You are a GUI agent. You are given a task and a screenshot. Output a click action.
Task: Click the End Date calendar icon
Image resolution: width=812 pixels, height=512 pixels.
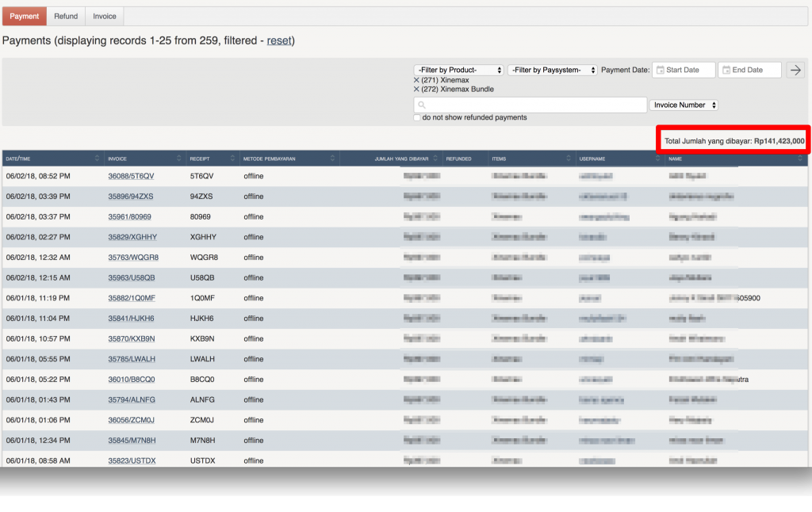pyautogui.click(x=726, y=70)
